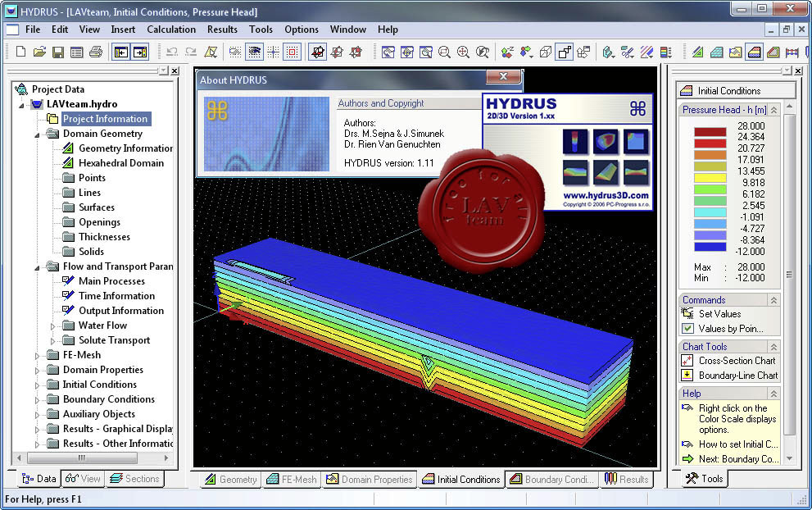The width and height of the screenshot is (812, 510).
Task: Click the color scale bars toolbar icon
Action: [666, 52]
